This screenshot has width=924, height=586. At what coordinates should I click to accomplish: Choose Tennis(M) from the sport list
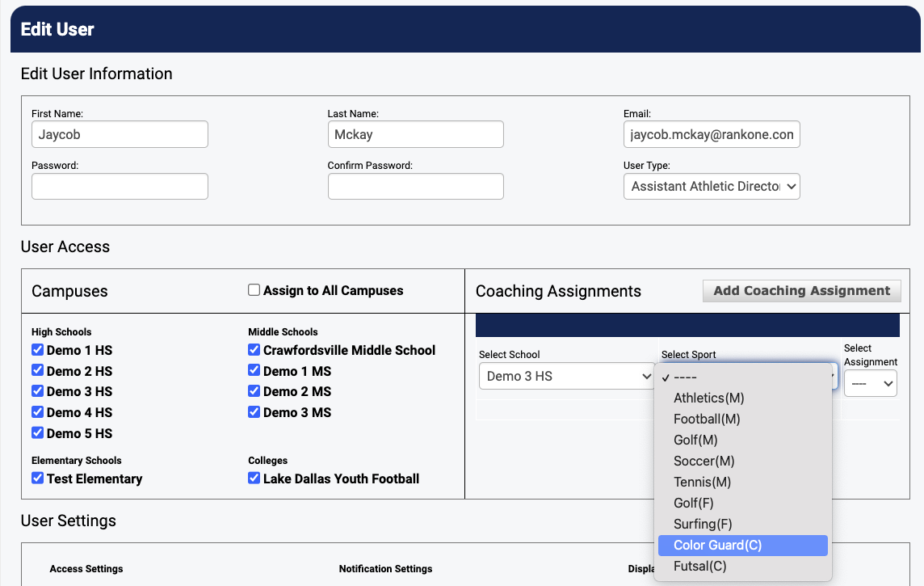[742, 483]
